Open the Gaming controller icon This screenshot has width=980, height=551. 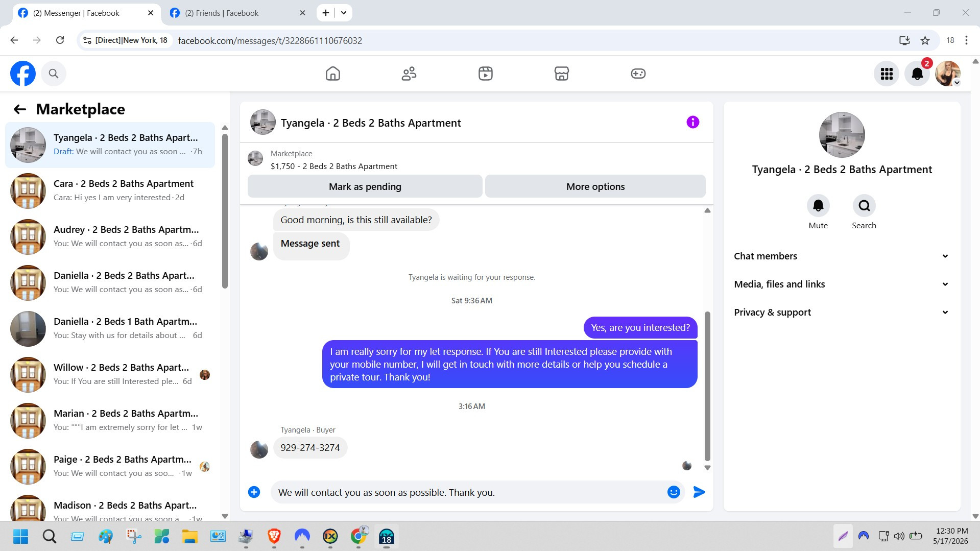pyautogui.click(x=638, y=74)
